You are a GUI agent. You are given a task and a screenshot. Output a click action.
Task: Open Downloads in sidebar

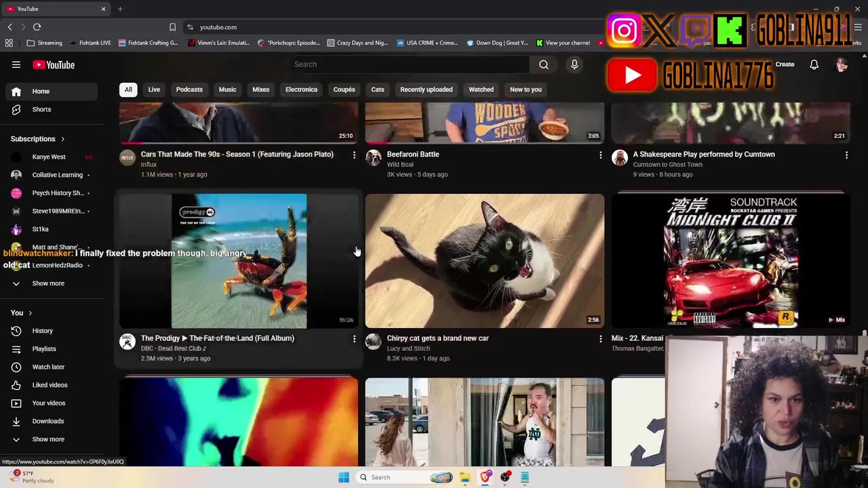52,421
